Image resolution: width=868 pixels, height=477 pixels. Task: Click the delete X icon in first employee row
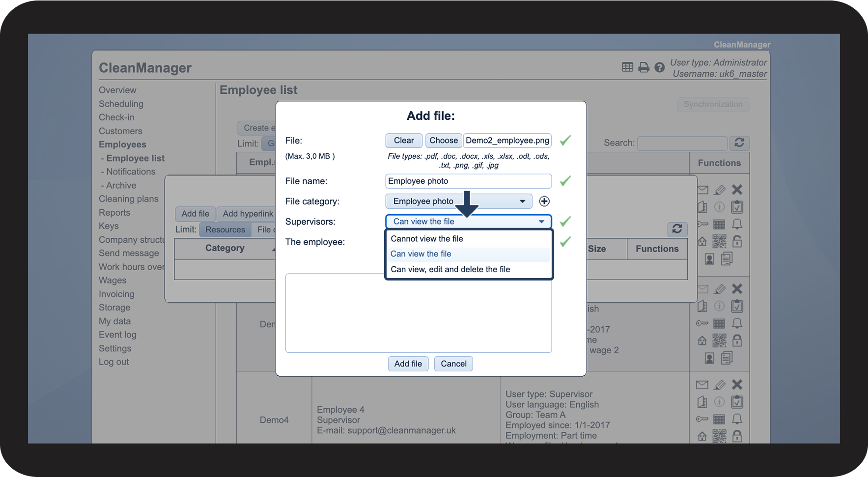[737, 190]
